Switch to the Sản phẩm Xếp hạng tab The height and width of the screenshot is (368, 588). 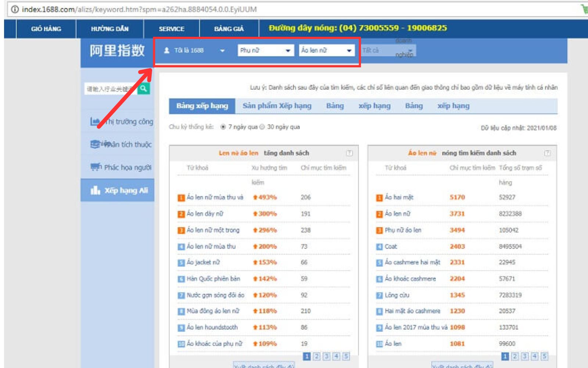click(277, 106)
